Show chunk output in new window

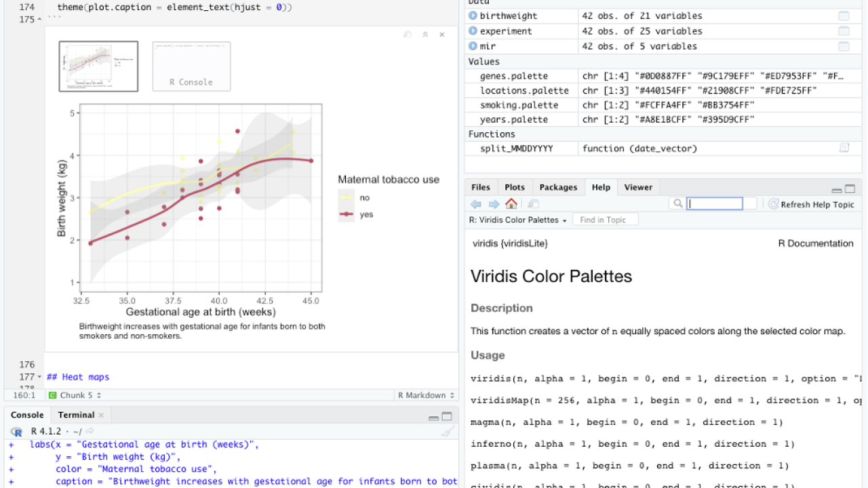pos(407,35)
